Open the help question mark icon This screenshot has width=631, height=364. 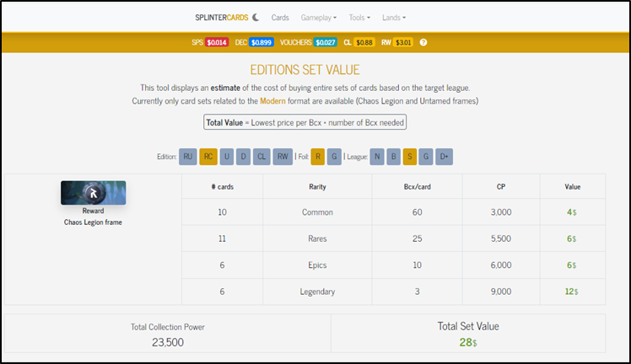(423, 42)
